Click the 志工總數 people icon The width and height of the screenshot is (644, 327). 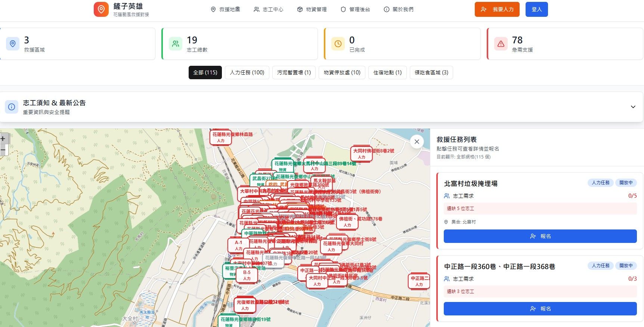click(176, 44)
